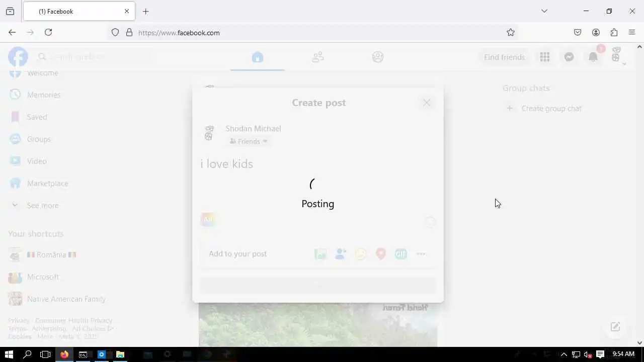Open the Privacy footer link
This screenshot has height=362, width=644.
[x=19, y=320]
